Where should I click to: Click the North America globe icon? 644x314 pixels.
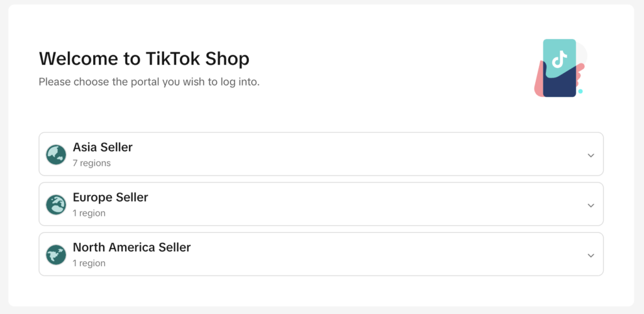point(56,255)
